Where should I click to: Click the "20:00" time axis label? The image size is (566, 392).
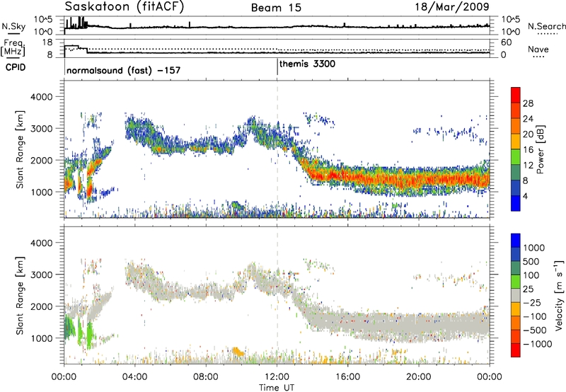419,377
